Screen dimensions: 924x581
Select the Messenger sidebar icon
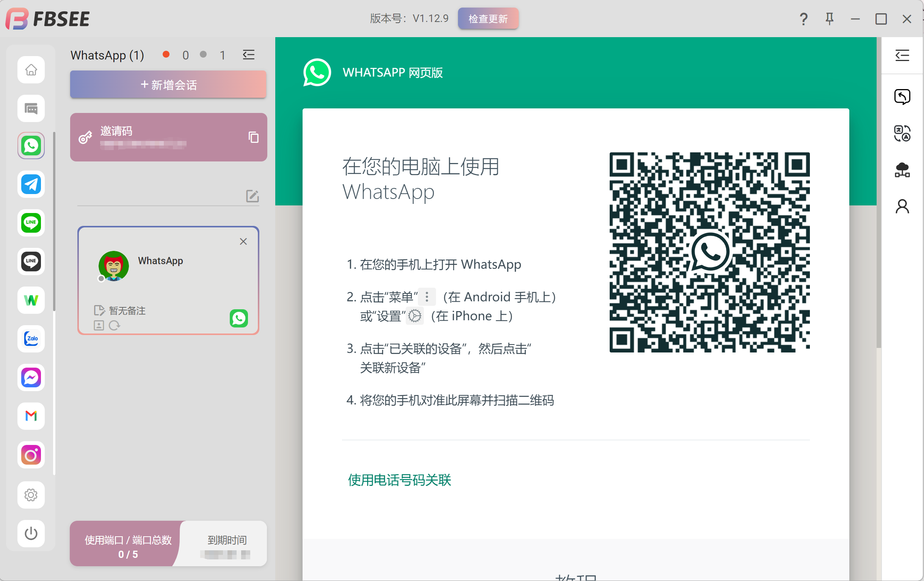pyautogui.click(x=31, y=378)
